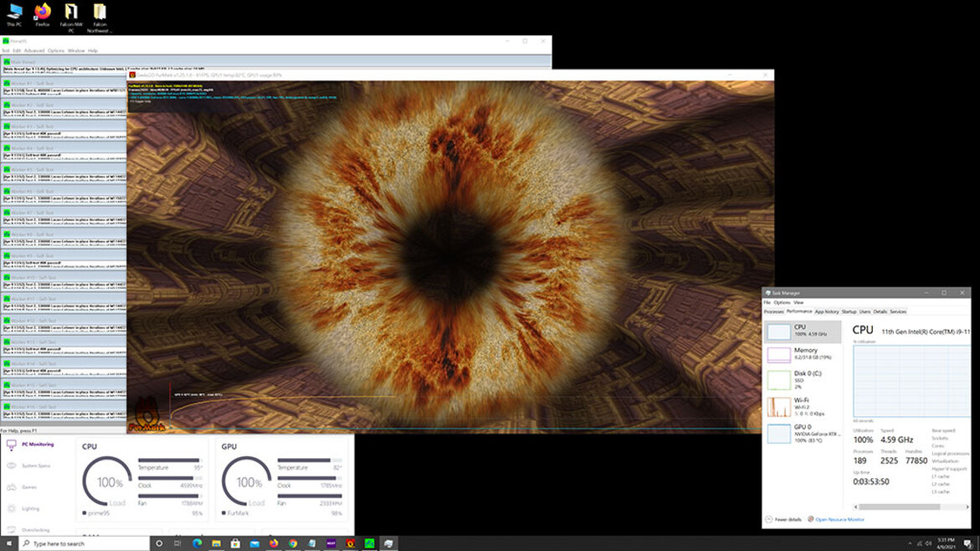Switch to the Users tab in Task Manager

pos(864,312)
